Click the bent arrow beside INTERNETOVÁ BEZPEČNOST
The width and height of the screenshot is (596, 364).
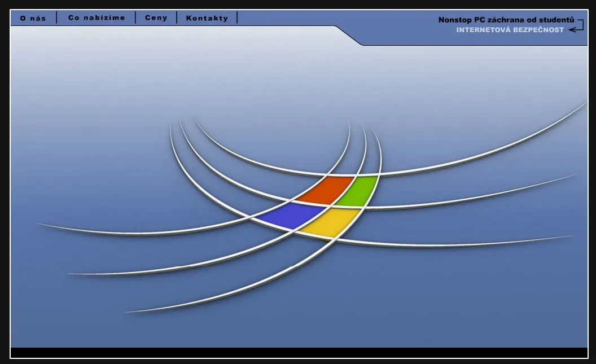pos(577,26)
